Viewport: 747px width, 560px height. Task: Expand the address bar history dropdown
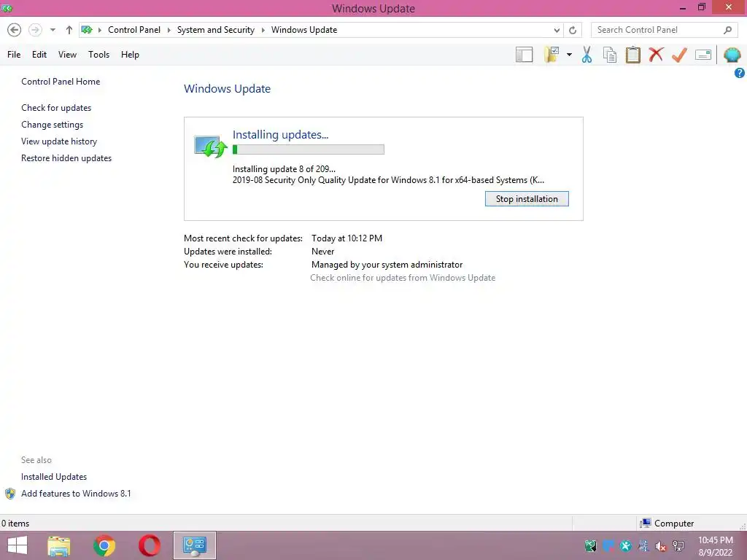coord(557,30)
